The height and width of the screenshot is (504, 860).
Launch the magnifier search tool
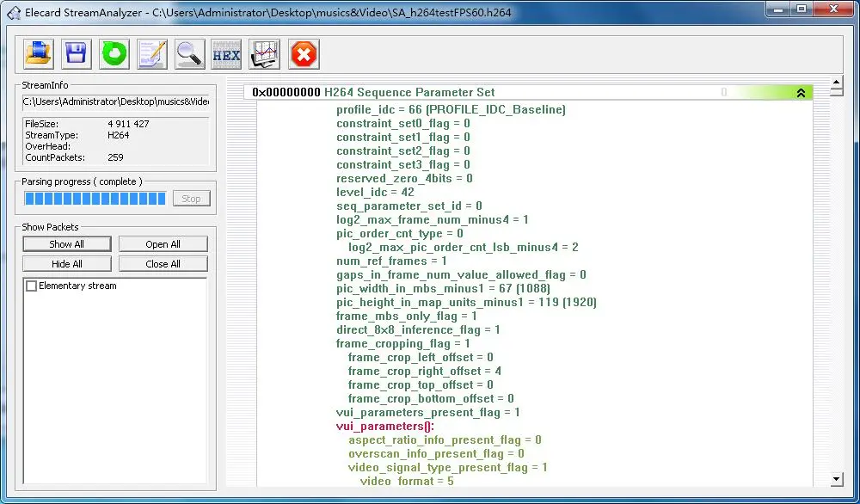[x=190, y=54]
